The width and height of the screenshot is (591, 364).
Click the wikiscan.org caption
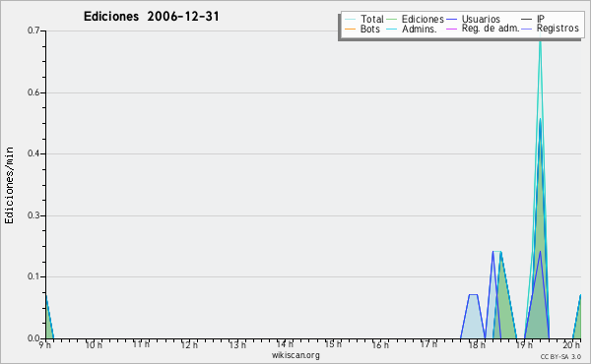coord(295,355)
